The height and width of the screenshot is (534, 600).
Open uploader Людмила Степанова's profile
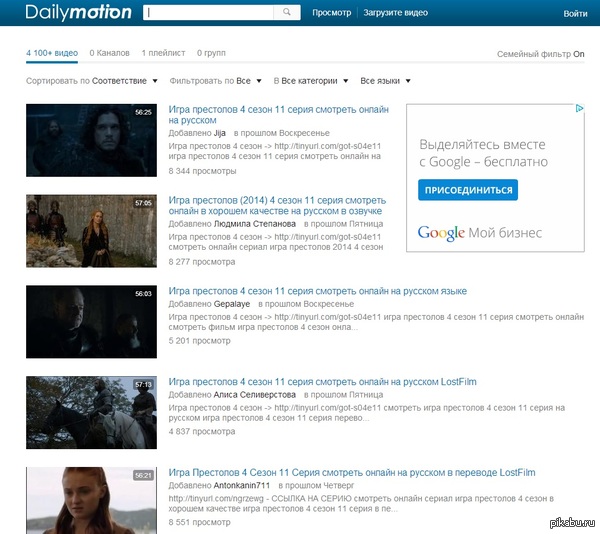point(255,224)
